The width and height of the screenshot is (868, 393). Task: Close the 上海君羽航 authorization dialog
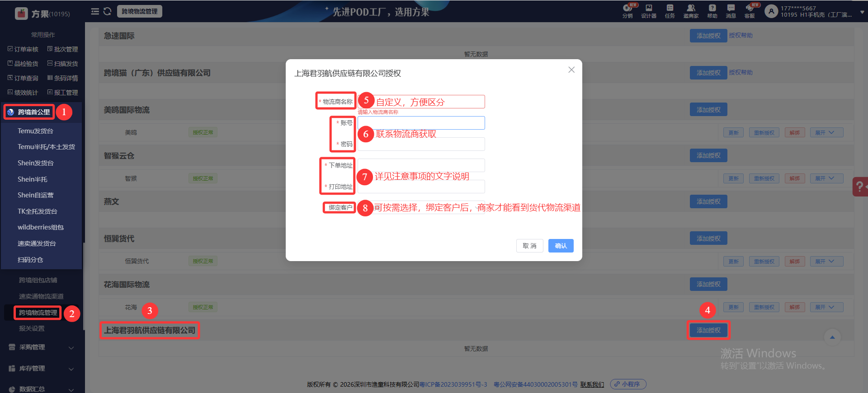(x=571, y=70)
